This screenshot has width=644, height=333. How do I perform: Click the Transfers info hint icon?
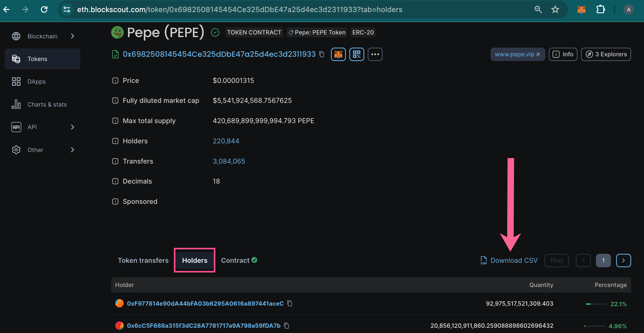tap(115, 161)
